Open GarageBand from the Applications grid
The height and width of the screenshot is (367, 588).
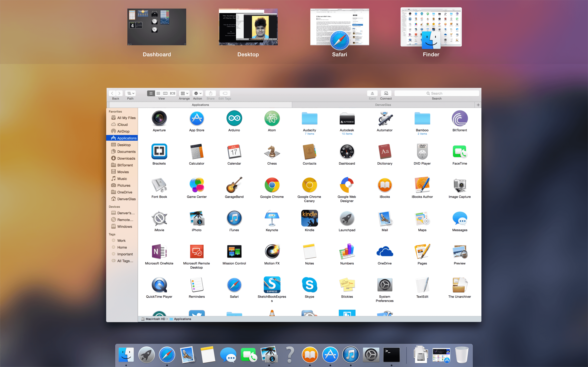click(234, 185)
